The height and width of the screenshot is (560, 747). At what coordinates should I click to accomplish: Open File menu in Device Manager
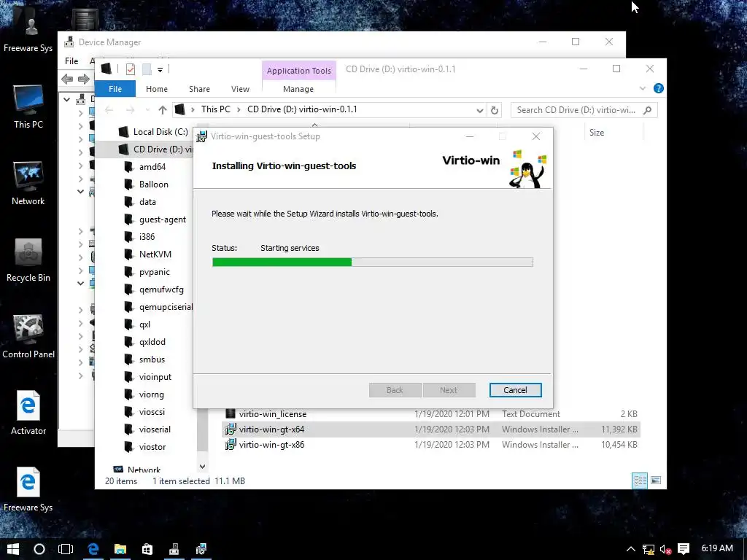tap(71, 61)
